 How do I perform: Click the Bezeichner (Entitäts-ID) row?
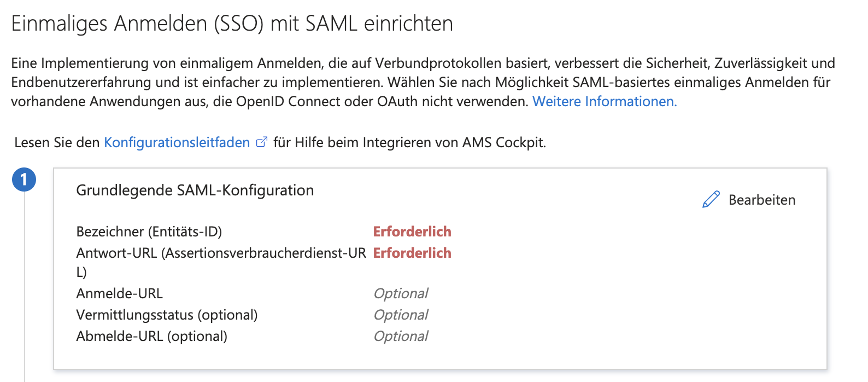point(149,231)
